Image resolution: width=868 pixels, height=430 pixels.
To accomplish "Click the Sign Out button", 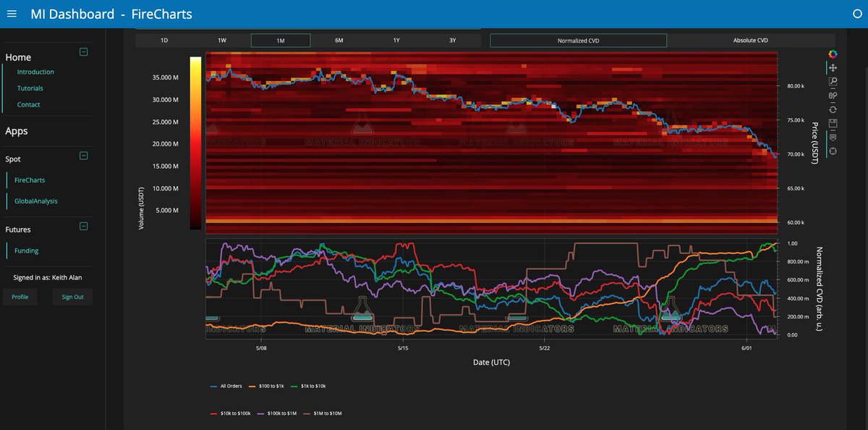I will pos(72,297).
